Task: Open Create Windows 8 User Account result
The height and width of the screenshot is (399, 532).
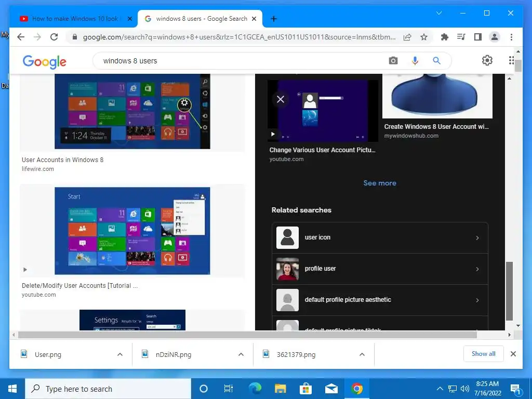Action: coord(436,127)
